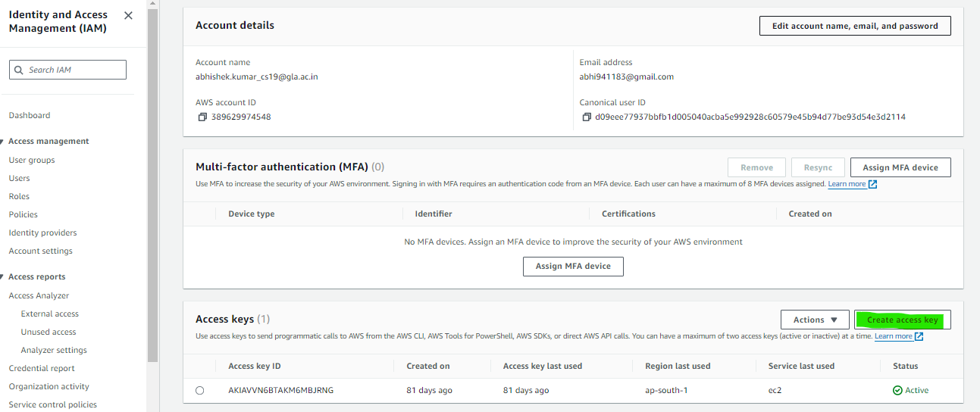The height and width of the screenshot is (412, 980).
Task: Close the IAM navigation panel
Action: [128, 15]
